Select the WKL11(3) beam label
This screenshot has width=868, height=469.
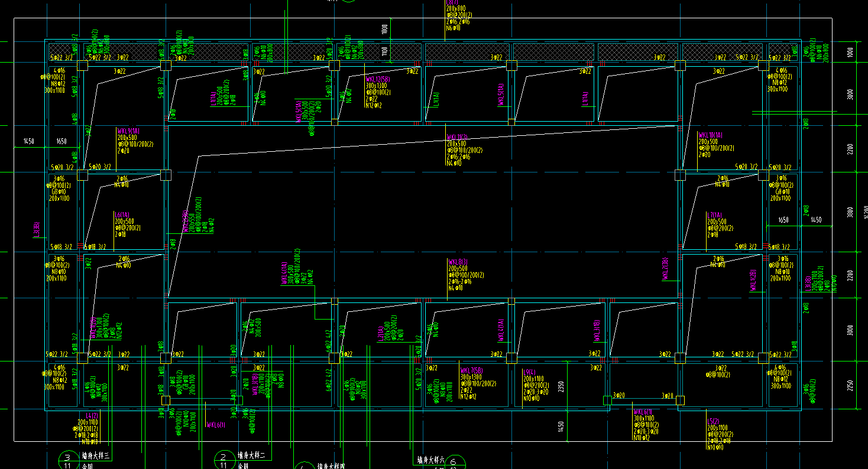(457, 136)
